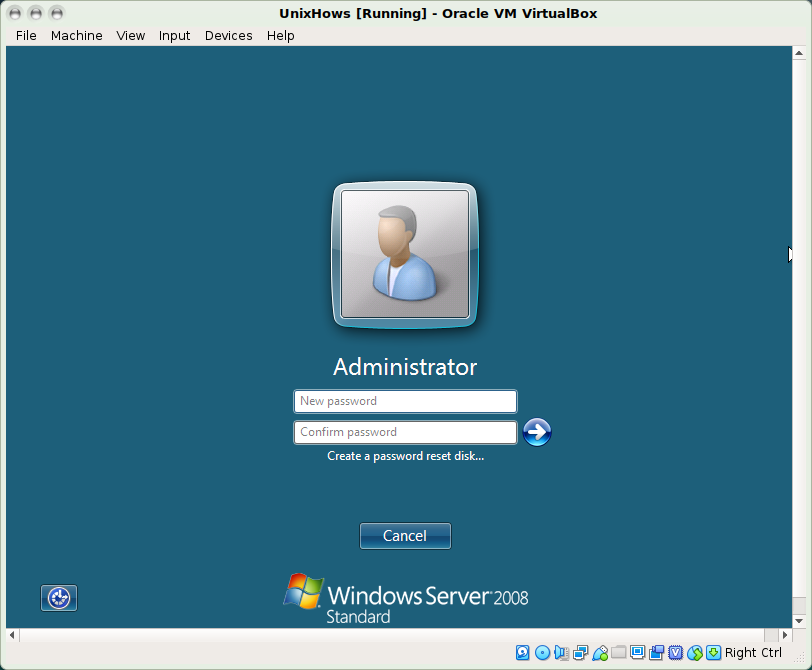This screenshot has width=812, height=670.
Task: Click the horizontal scrollbar left arrow
Action: click(12, 635)
